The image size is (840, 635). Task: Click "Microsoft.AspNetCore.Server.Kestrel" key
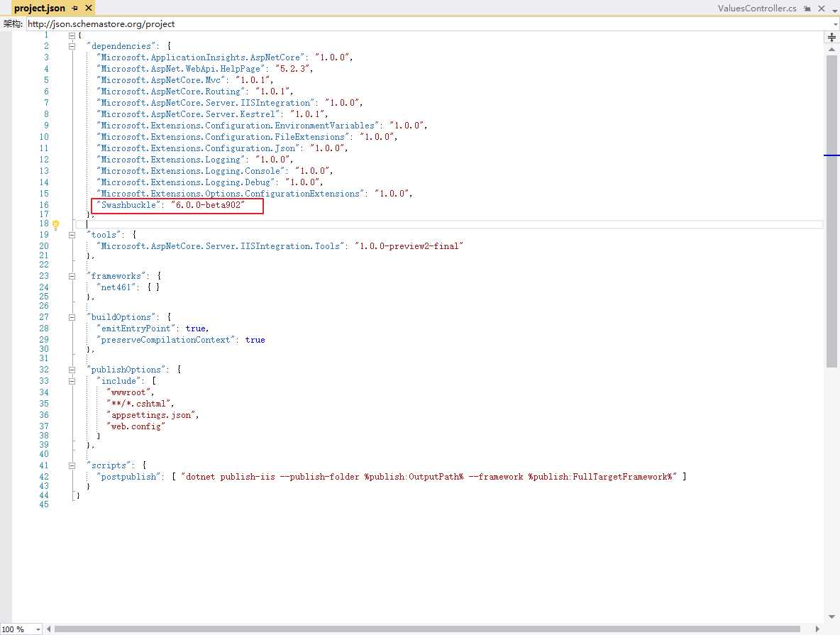pos(188,114)
